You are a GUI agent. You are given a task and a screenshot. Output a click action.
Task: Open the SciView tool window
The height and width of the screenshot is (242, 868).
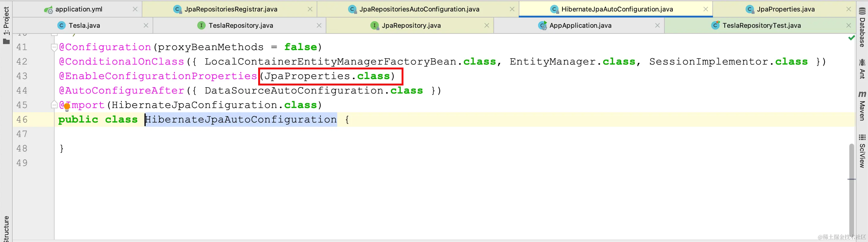[x=862, y=151]
